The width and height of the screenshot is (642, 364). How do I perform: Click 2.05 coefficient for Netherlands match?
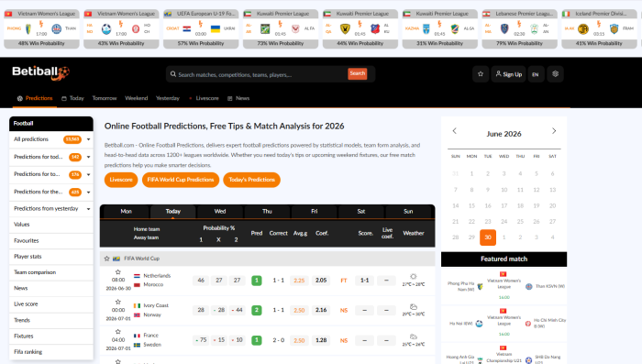coord(321,281)
